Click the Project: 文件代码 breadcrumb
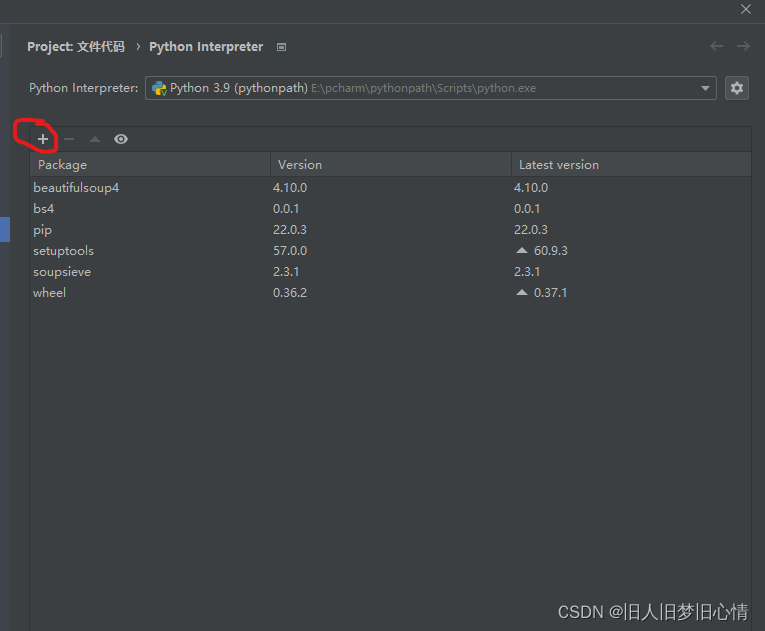Image resolution: width=765 pixels, height=631 pixels. [x=76, y=47]
